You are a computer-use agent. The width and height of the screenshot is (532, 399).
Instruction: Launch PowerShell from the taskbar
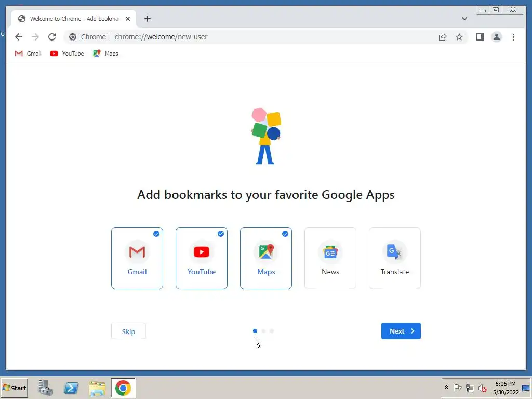[x=71, y=388]
